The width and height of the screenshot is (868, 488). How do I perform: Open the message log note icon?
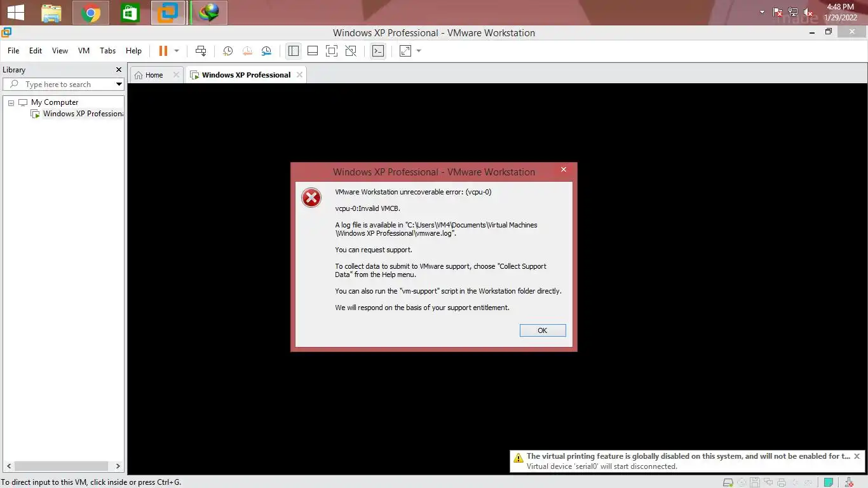click(829, 482)
